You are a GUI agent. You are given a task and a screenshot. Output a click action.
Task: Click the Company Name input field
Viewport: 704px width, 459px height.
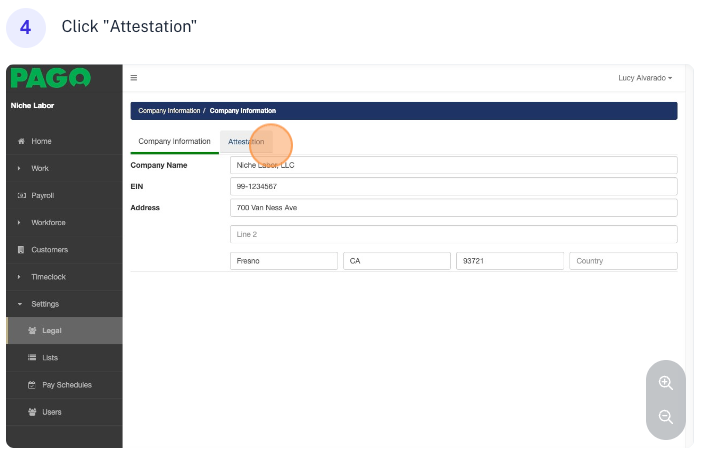click(x=453, y=165)
